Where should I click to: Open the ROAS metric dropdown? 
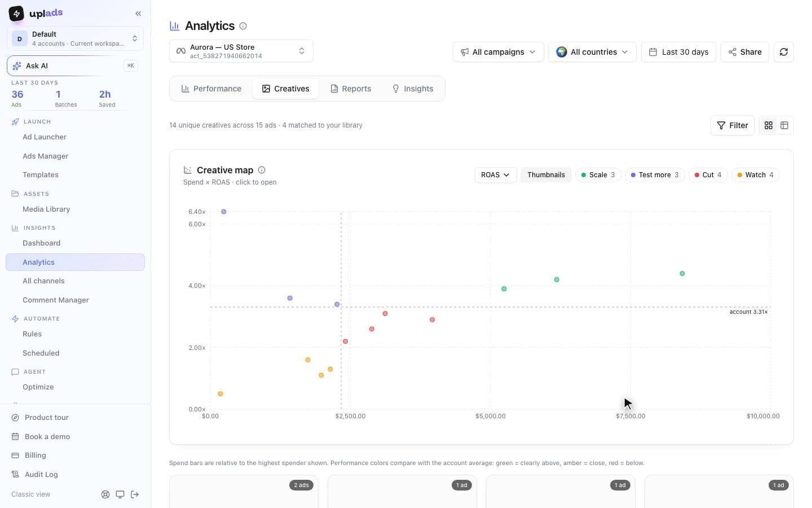(496, 175)
